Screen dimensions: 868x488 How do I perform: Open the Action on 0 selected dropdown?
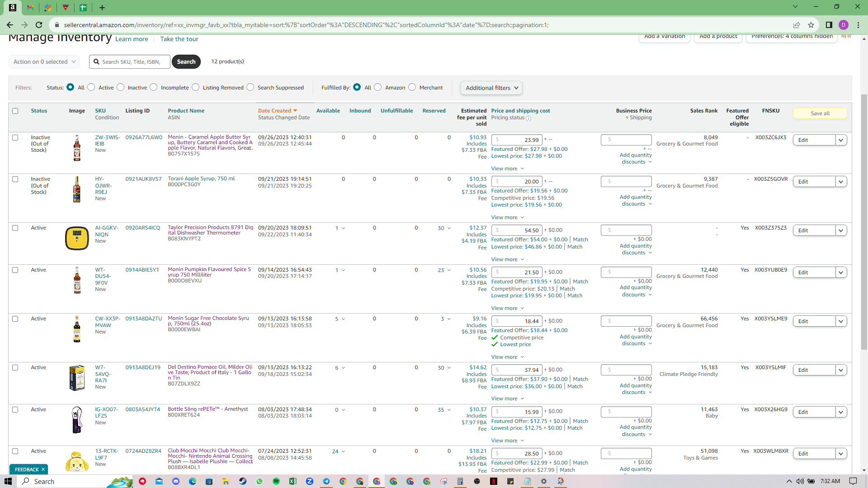click(x=44, y=61)
